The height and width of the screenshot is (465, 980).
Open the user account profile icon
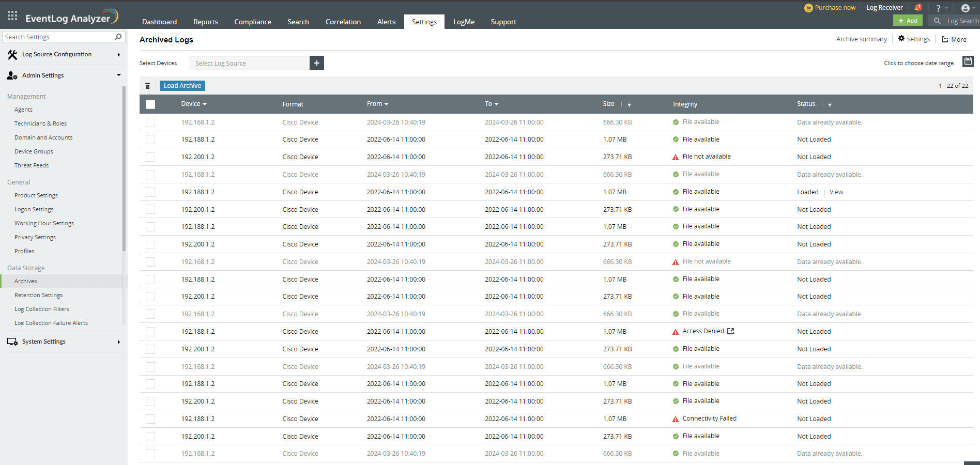click(965, 8)
